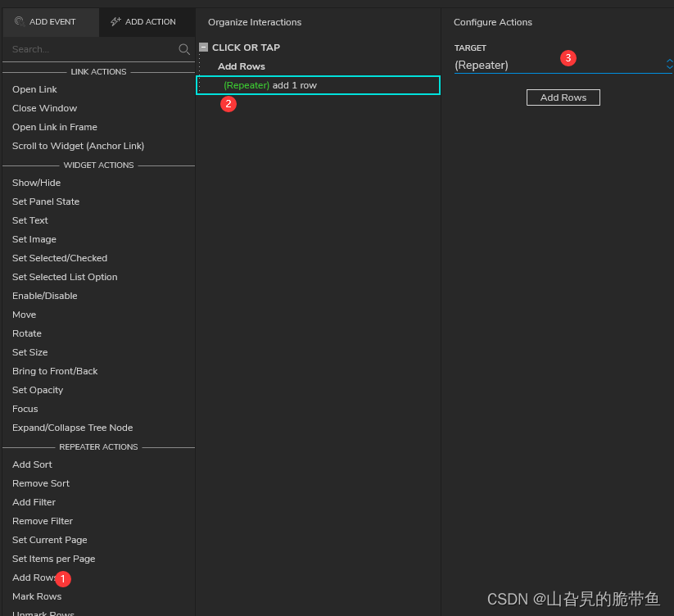Choose the Close Window action
The height and width of the screenshot is (616, 674).
pyautogui.click(x=45, y=108)
